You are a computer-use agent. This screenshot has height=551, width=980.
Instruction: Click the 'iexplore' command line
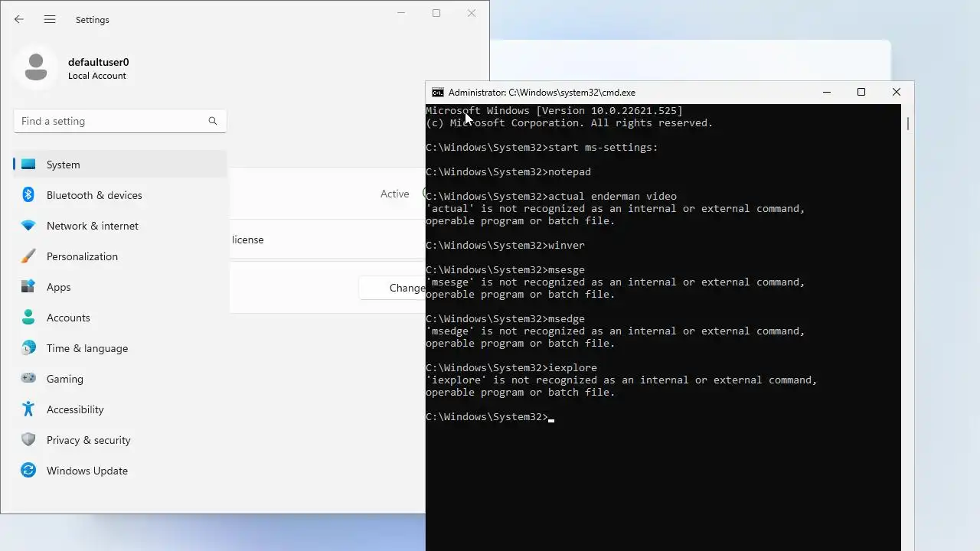click(x=511, y=368)
